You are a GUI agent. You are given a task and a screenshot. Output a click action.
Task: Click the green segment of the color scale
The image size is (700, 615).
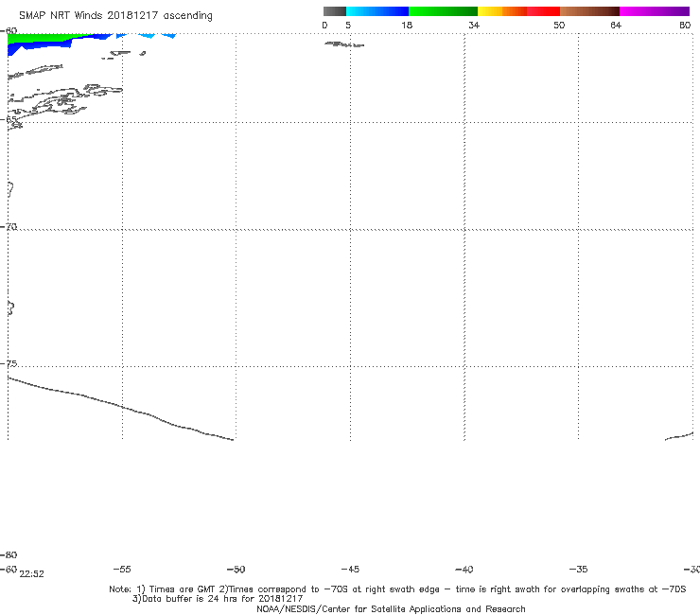tap(443, 11)
